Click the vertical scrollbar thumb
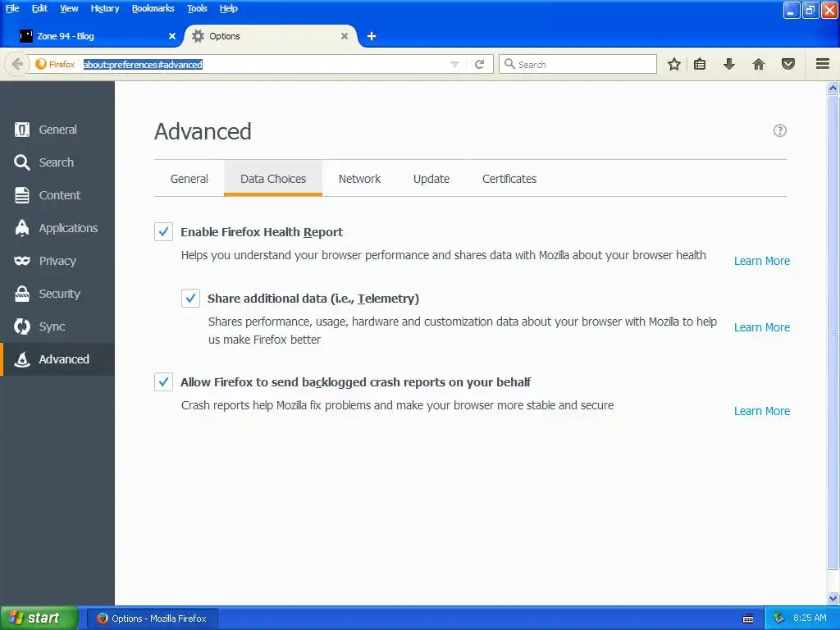Image resolution: width=840 pixels, height=630 pixels. tap(833, 332)
